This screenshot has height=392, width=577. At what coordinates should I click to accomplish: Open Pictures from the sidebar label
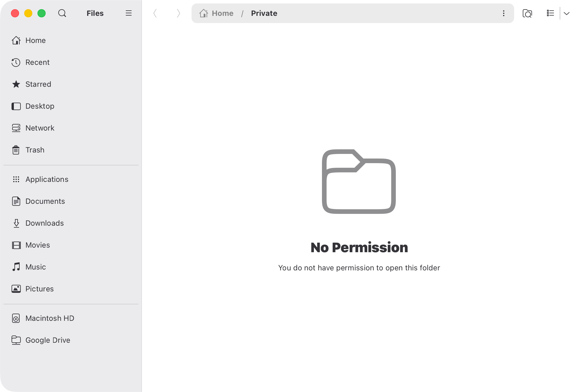(40, 289)
